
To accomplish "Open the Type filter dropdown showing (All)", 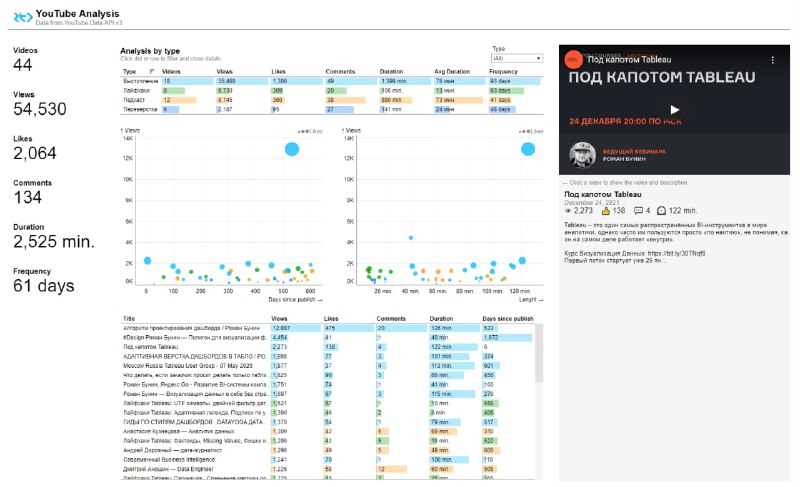I will pos(516,58).
